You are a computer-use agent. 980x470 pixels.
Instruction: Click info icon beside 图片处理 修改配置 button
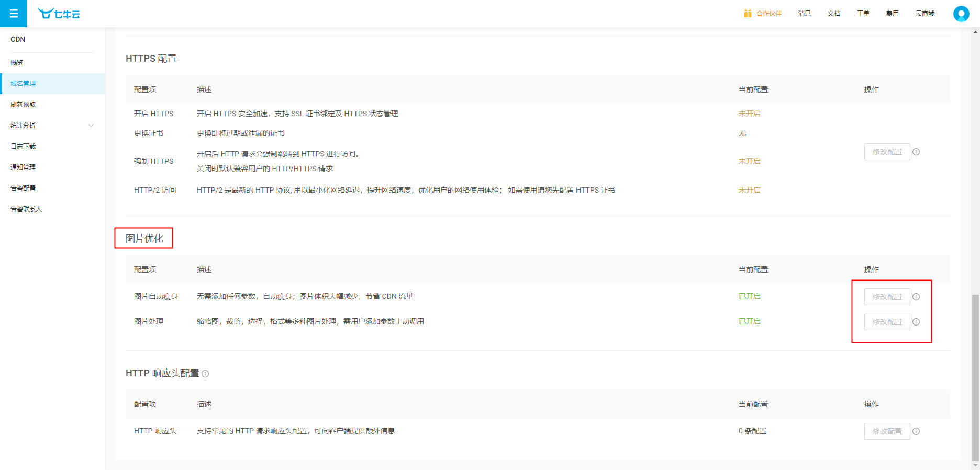point(916,322)
